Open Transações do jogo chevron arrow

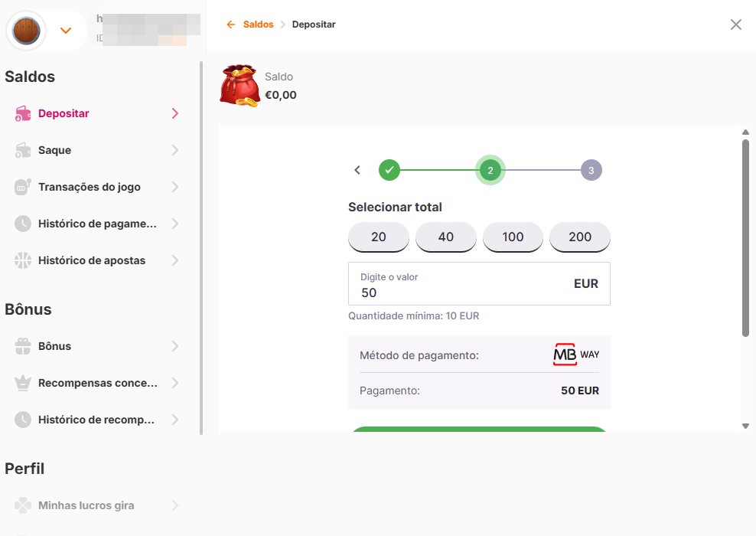(175, 187)
